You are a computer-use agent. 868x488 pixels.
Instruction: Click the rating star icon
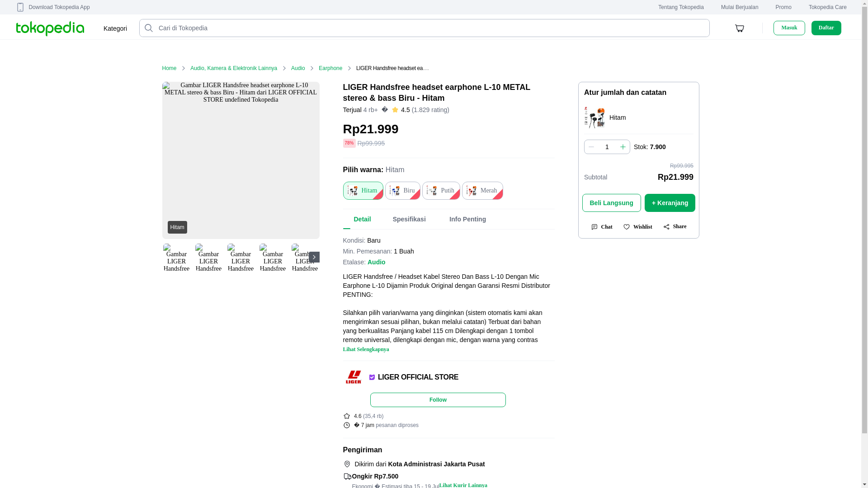click(x=395, y=110)
